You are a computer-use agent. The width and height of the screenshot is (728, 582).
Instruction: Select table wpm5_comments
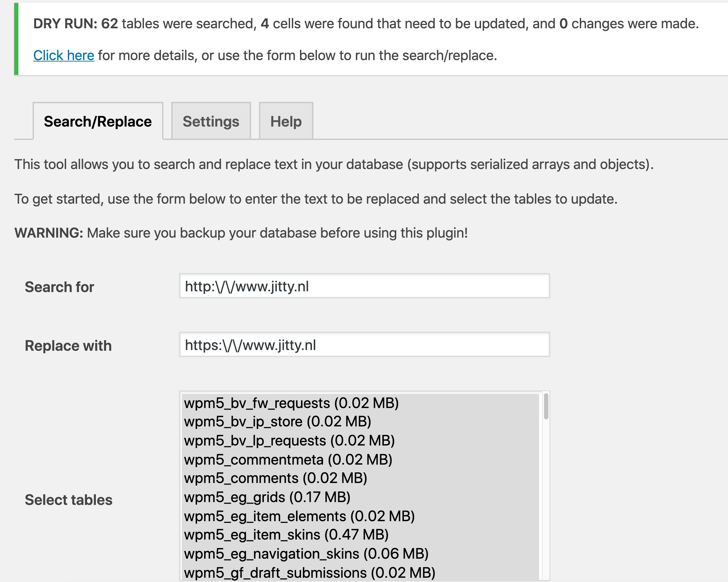click(x=360, y=478)
